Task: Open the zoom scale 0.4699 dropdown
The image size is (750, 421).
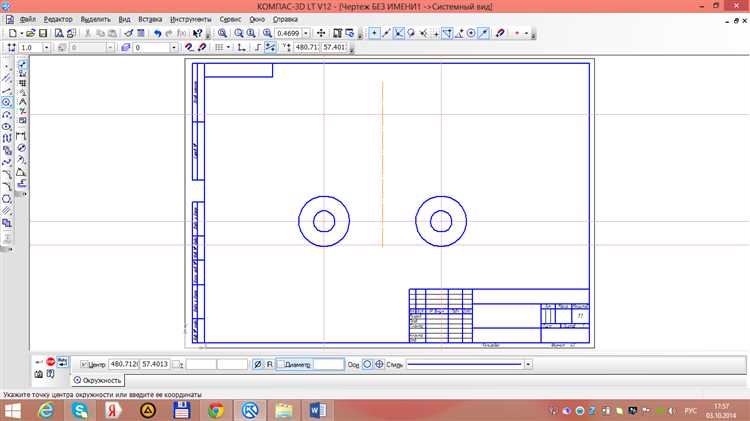Action: coord(306,33)
